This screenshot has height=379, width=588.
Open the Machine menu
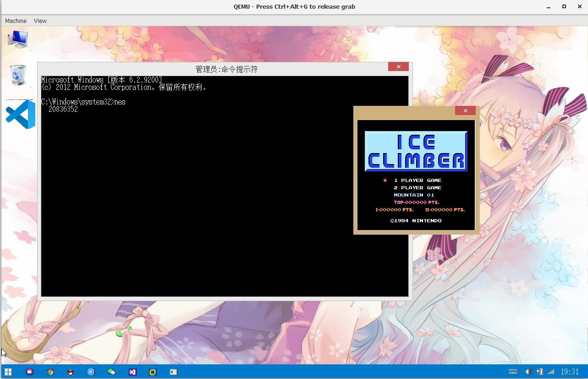16,21
